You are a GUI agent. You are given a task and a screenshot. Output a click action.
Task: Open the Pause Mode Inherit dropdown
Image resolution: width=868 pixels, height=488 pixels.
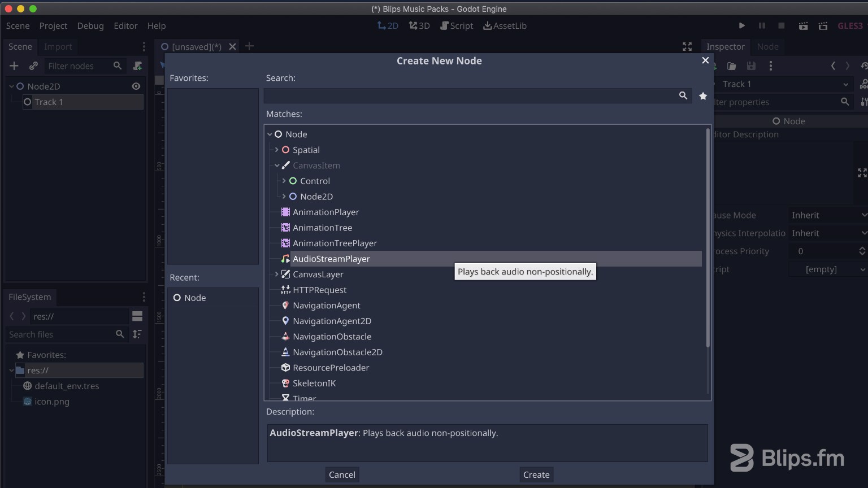point(828,215)
